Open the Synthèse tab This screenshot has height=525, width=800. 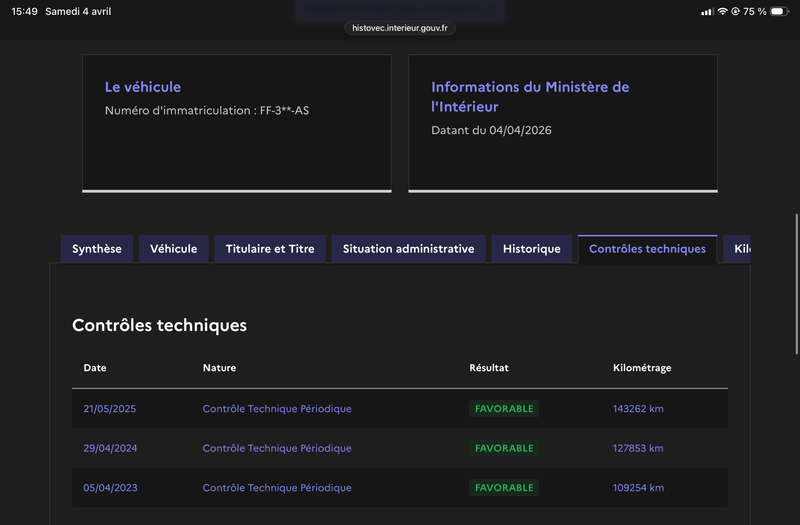[97, 249]
